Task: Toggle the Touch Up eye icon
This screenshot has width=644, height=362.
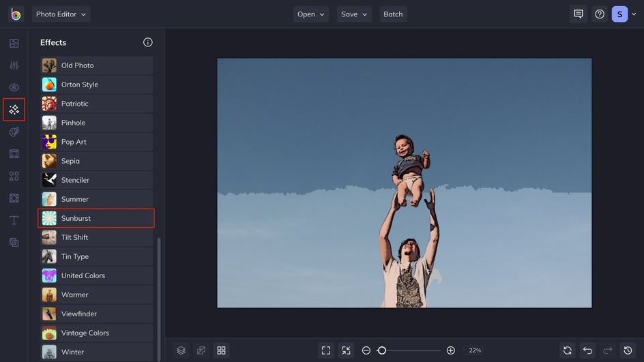Action: click(x=14, y=88)
